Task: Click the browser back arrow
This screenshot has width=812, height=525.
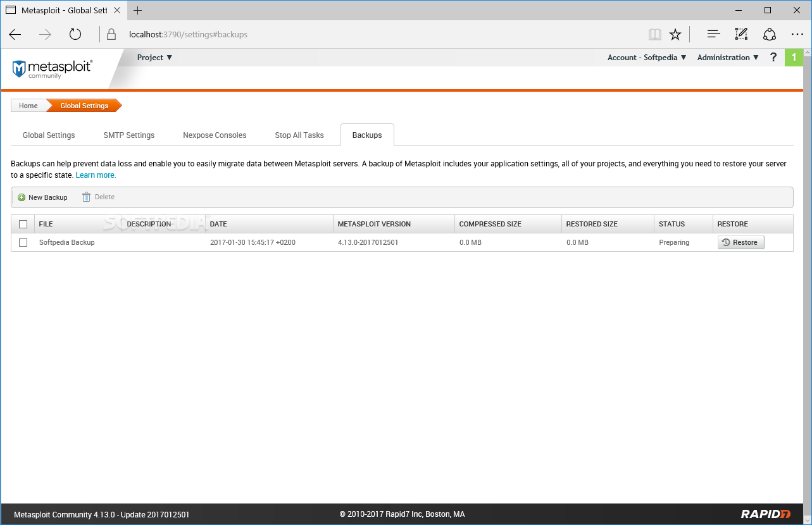Action: tap(15, 34)
